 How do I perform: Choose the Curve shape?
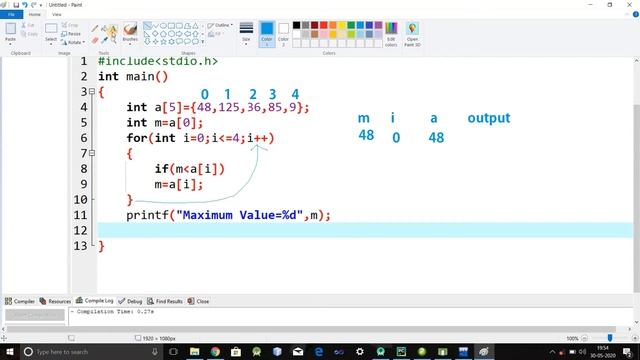155,26
